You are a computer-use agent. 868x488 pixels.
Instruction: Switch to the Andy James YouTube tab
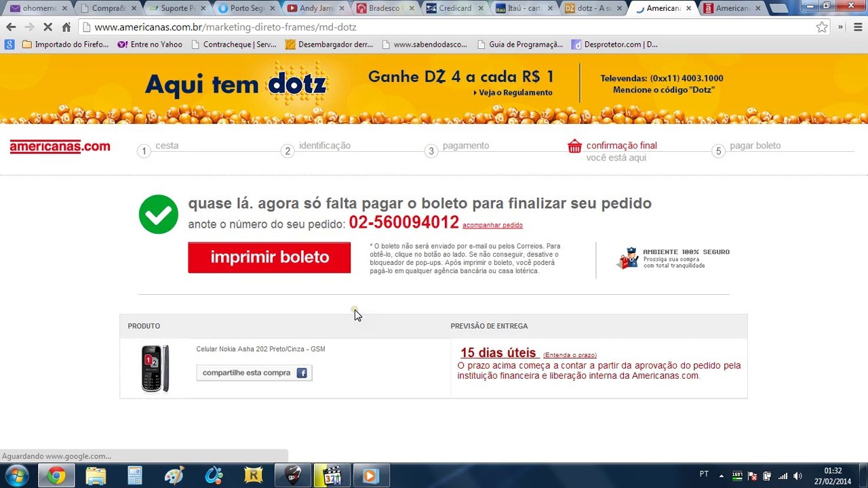317,8
